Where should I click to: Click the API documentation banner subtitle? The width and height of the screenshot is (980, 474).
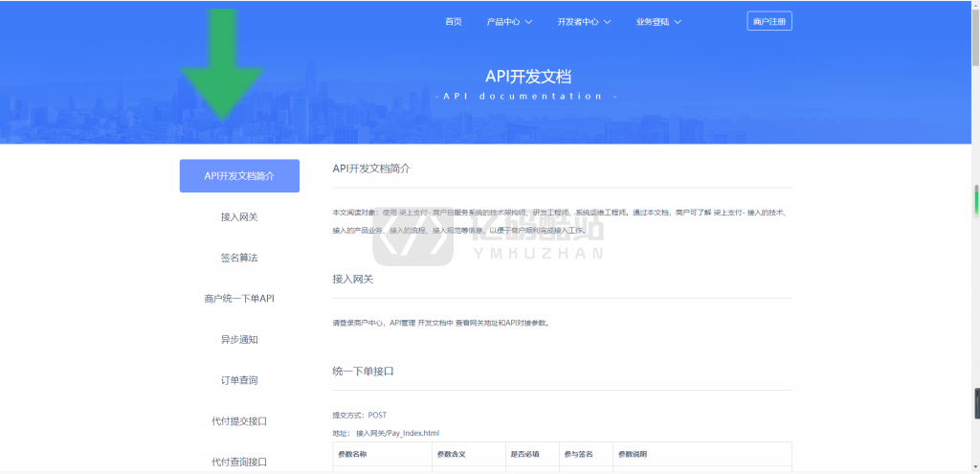pos(528,97)
